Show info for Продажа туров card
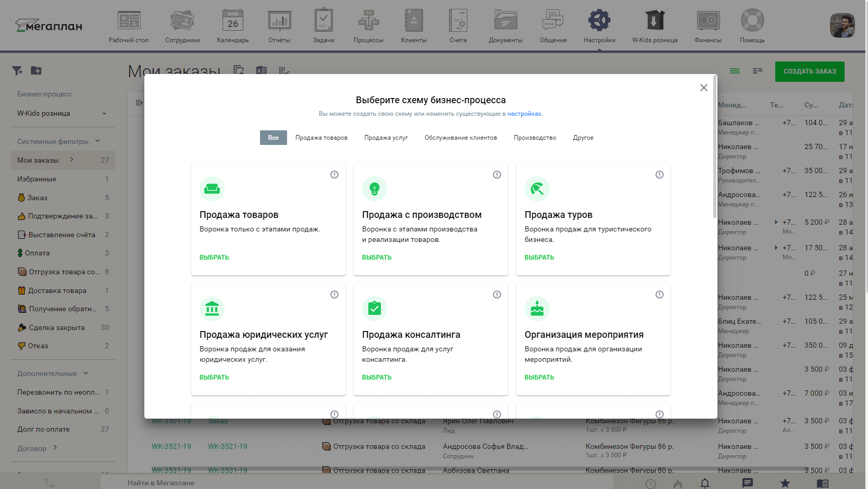The height and width of the screenshot is (489, 868). tap(660, 175)
